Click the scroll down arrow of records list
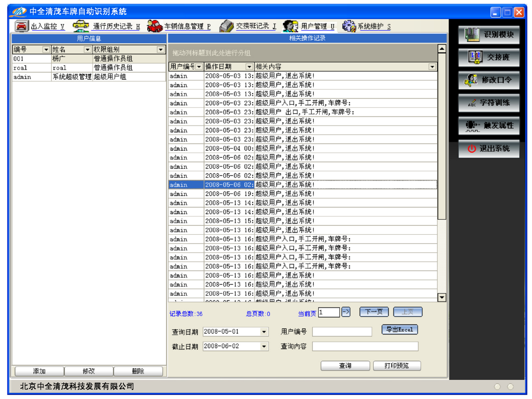Viewport: 532px width, 399px height. point(442,297)
